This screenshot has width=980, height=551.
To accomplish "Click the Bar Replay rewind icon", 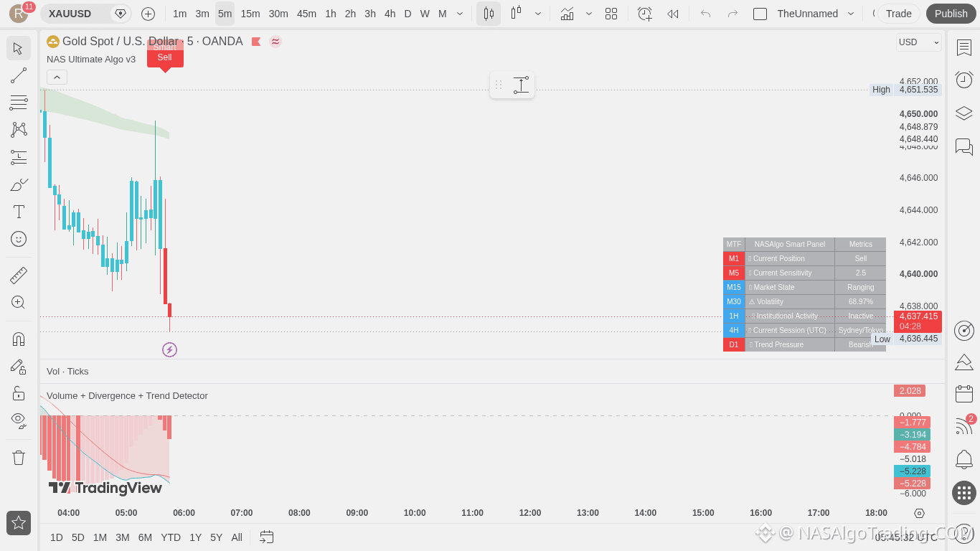I will [672, 14].
